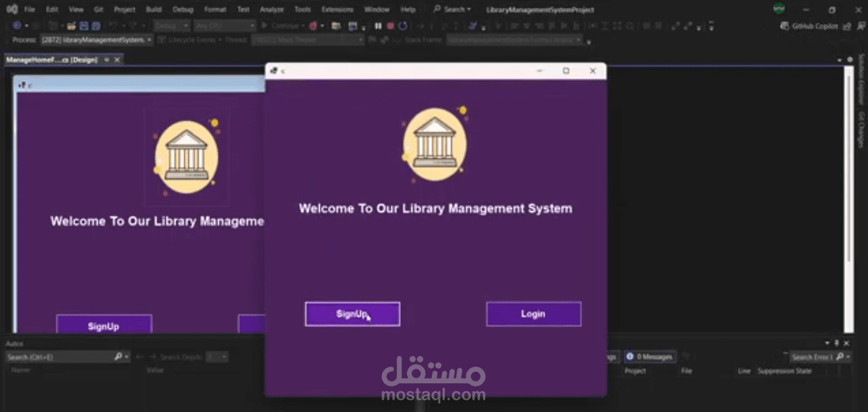Screen dimensions: 868x412
Task: Open the Debug configuration dropdown
Action: coord(170,26)
